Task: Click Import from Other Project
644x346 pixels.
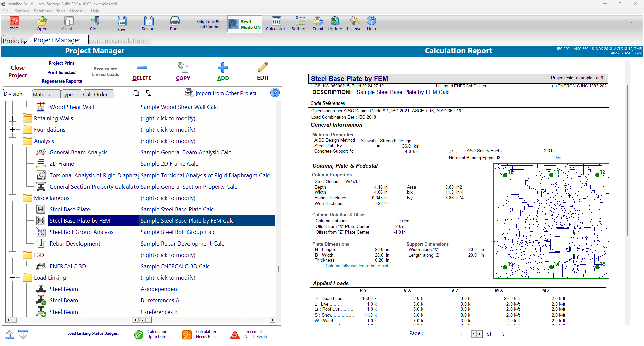Action: click(225, 93)
